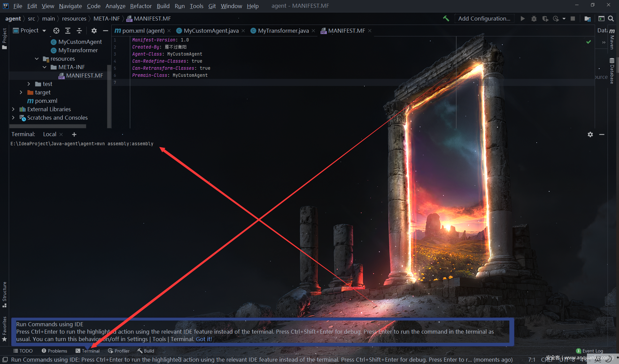Open the Terminal tool window button
Screen dimensions: 619x364
[88, 351]
